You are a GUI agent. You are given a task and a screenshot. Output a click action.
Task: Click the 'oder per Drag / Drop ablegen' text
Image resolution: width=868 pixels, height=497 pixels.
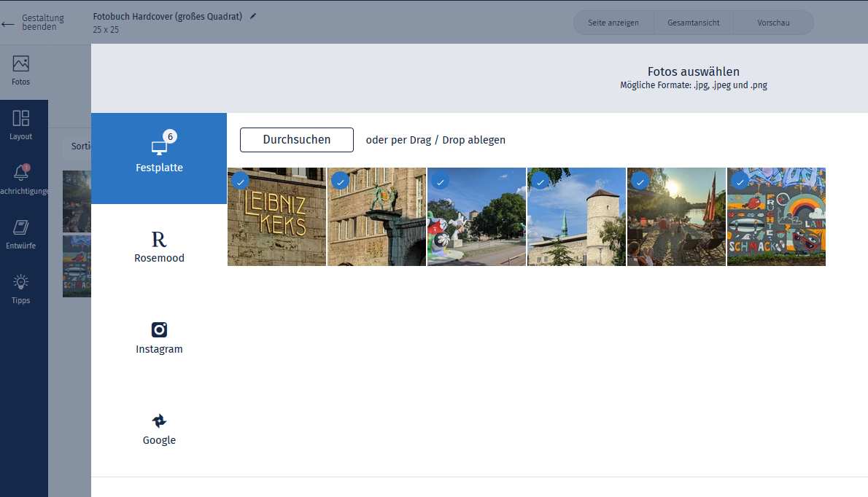pyautogui.click(x=435, y=140)
